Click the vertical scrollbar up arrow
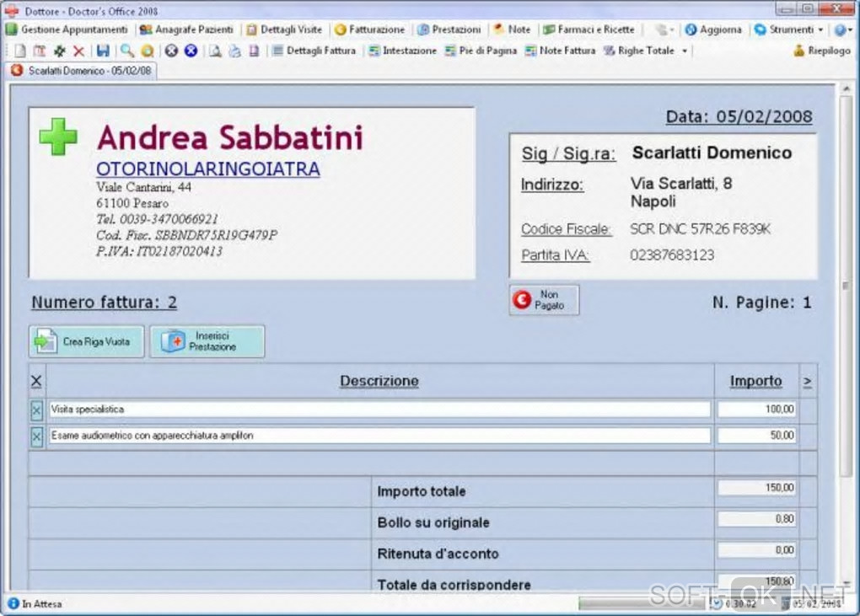The height and width of the screenshot is (616, 860). point(846,88)
